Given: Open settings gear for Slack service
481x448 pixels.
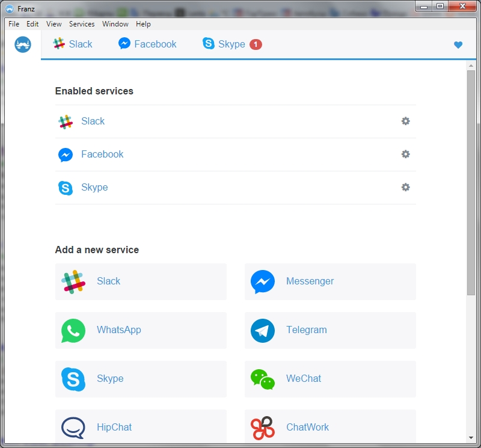Looking at the screenshot, I should (405, 121).
